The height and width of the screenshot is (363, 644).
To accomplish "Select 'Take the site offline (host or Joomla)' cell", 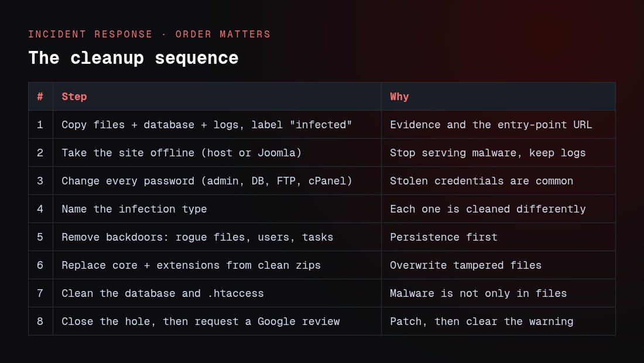I will pos(217,153).
